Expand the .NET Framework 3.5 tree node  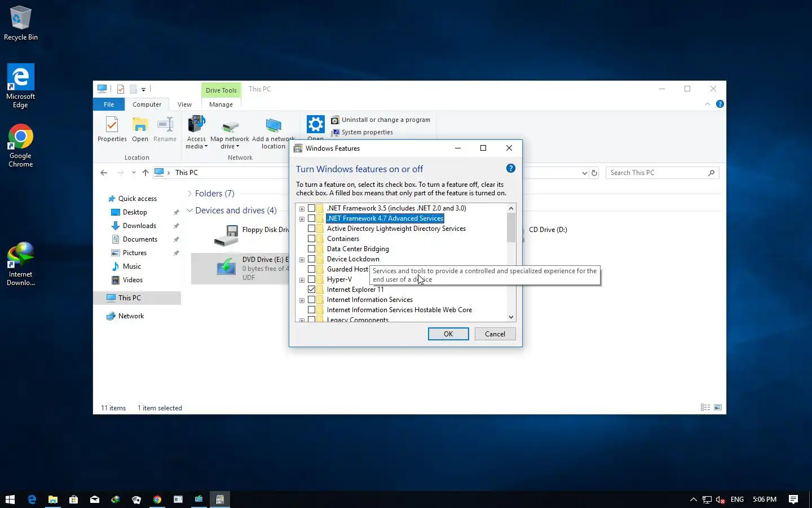pos(302,209)
